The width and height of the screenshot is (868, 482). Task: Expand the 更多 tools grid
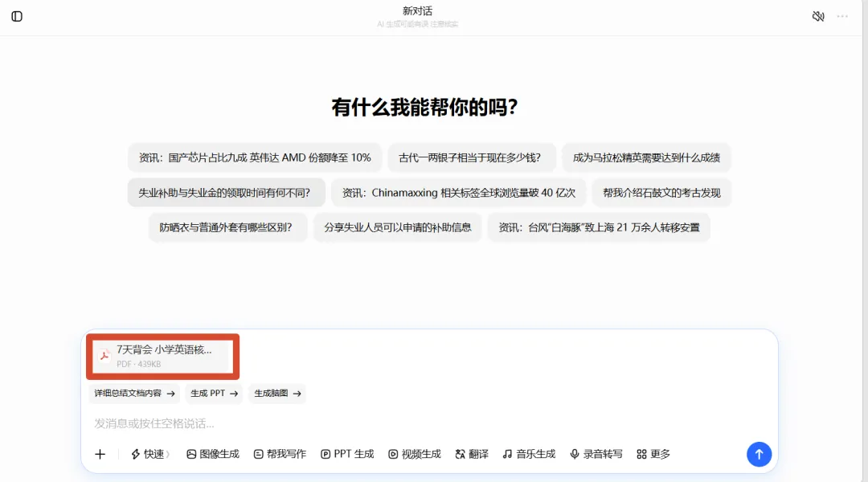(x=653, y=455)
